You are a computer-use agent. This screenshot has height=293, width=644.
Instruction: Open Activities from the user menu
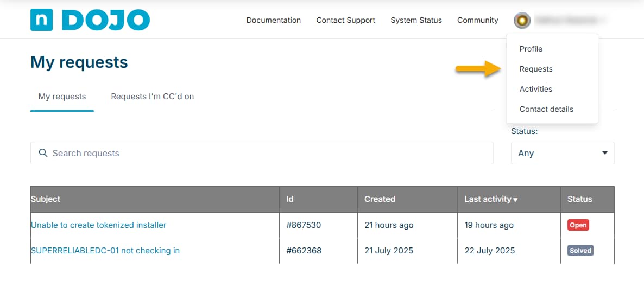[x=535, y=89]
